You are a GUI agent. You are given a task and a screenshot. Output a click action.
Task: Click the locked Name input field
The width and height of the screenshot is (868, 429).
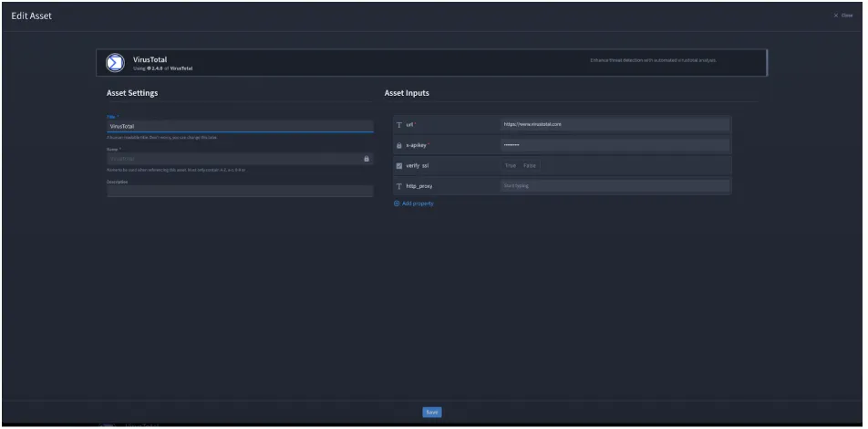[x=240, y=159]
